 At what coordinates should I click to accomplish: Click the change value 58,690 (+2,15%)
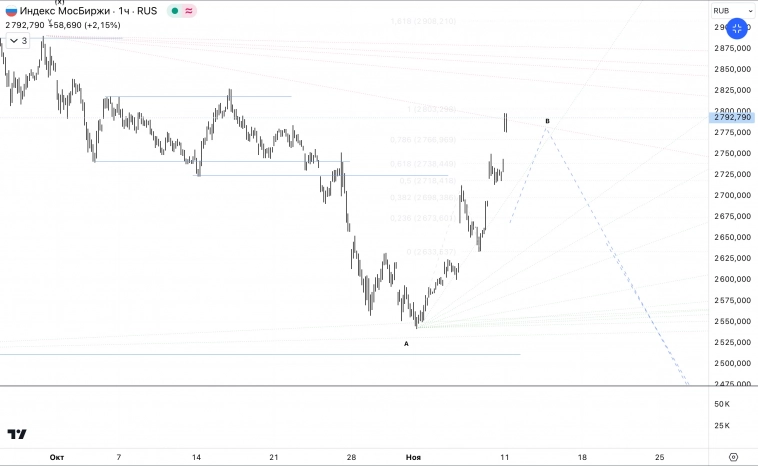[x=85, y=25]
